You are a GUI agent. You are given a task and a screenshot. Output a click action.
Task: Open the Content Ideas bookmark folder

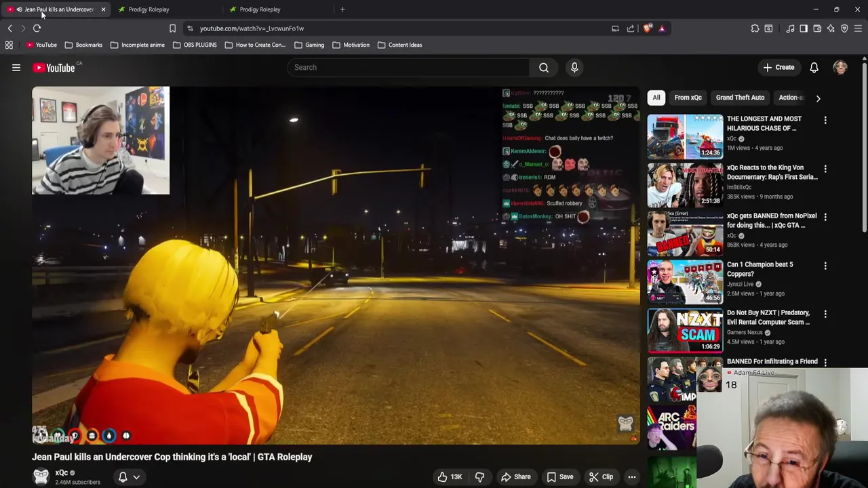coord(399,45)
